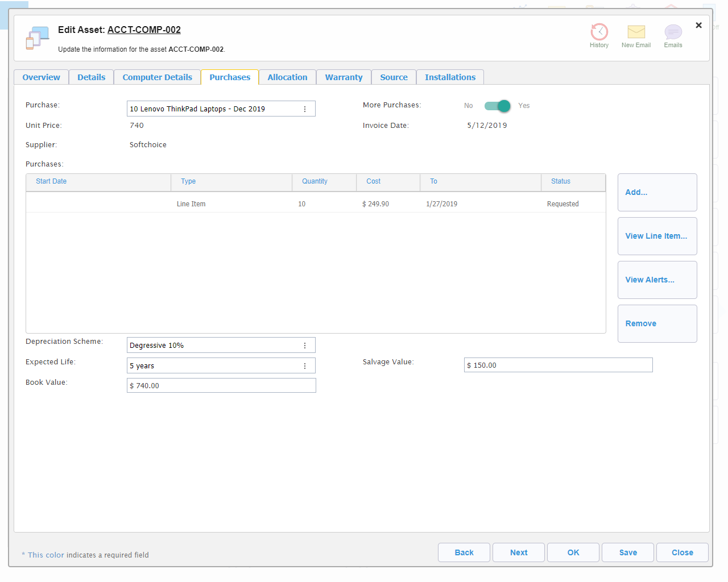728x582 pixels.
Task: Click the Save button
Action: (x=628, y=552)
